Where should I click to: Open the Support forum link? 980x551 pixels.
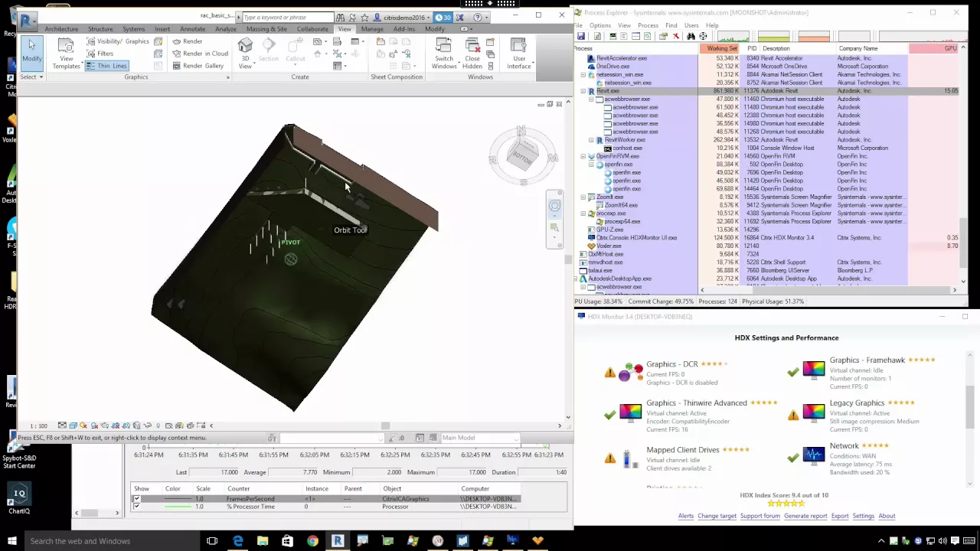[759, 516]
